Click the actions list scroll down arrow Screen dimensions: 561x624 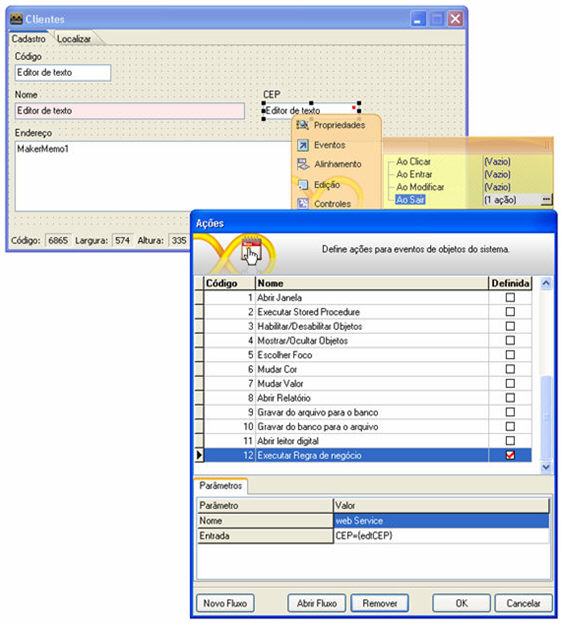[546, 467]
